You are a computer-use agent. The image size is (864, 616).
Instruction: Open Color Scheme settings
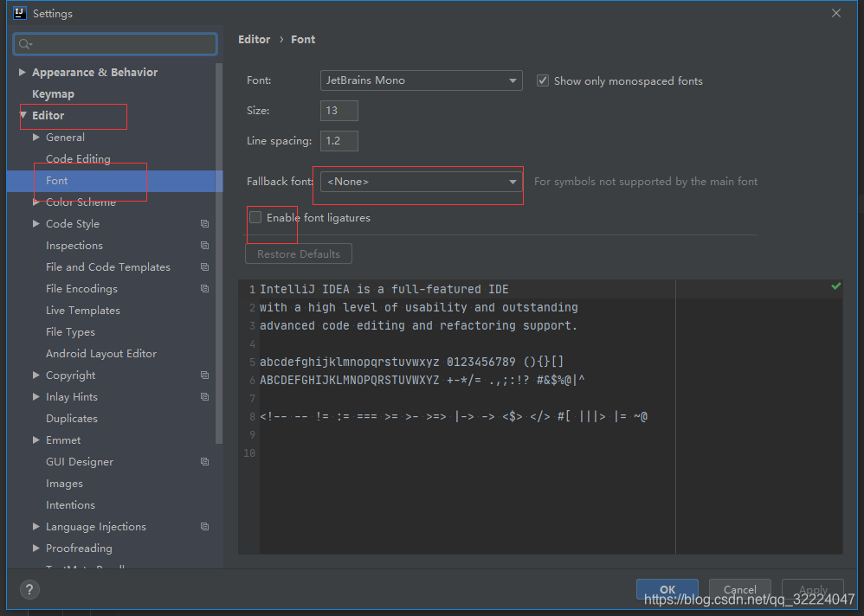[x=81, y=202]
